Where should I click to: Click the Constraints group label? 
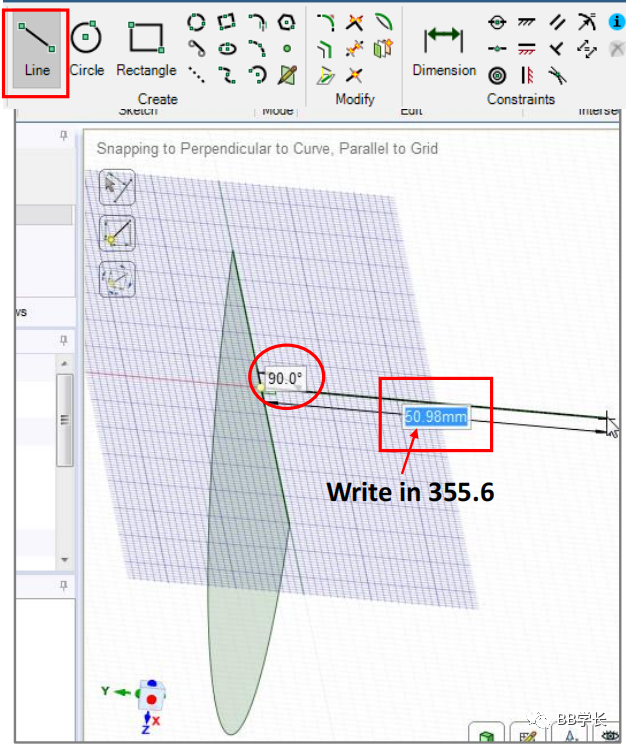point(521,99)
